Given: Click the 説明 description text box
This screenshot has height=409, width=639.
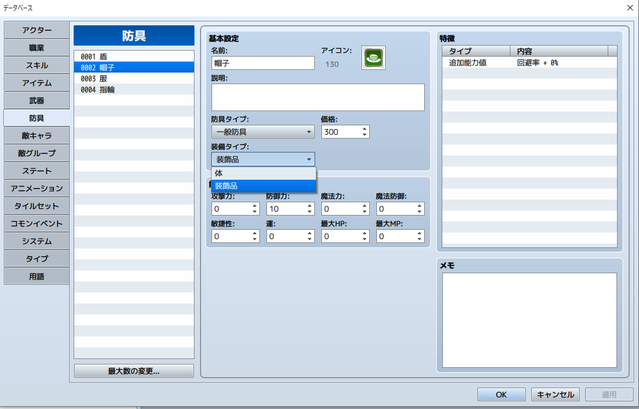Looking at the screenshot, I should click(x=318, y=97).
